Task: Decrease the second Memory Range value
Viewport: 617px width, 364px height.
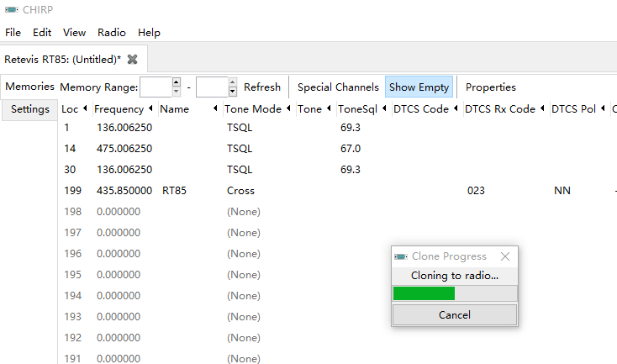Action: point(233,92)
